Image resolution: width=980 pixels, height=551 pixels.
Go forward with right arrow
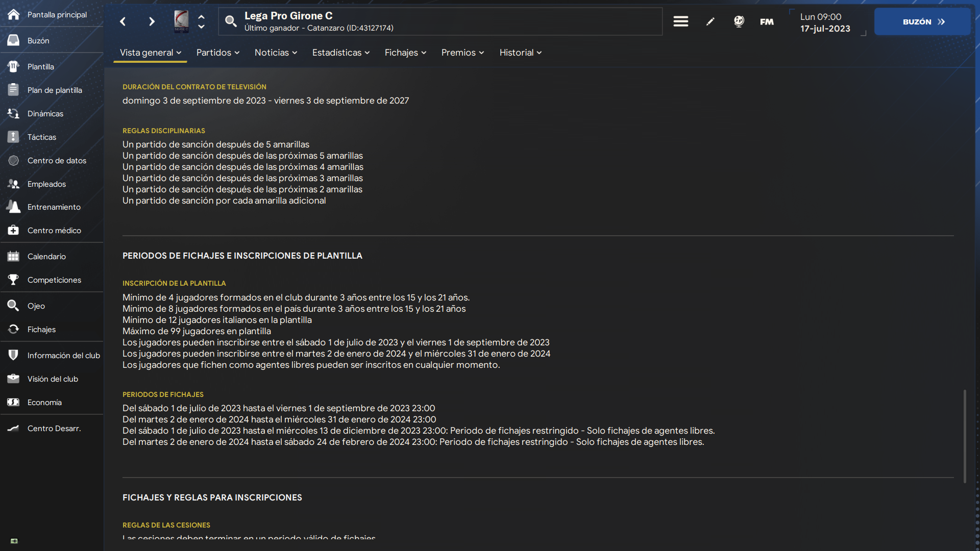point(152,21)
